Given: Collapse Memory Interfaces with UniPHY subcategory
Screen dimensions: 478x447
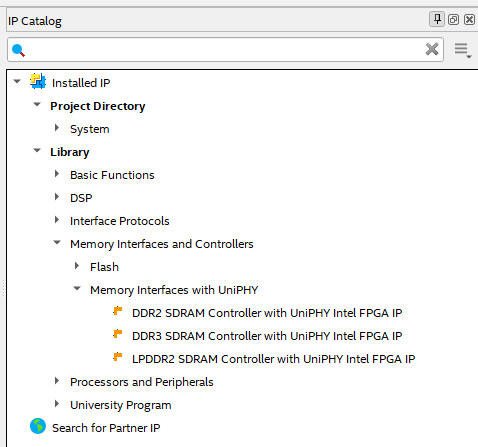Looking at the screenshot, I should point(77,289).
